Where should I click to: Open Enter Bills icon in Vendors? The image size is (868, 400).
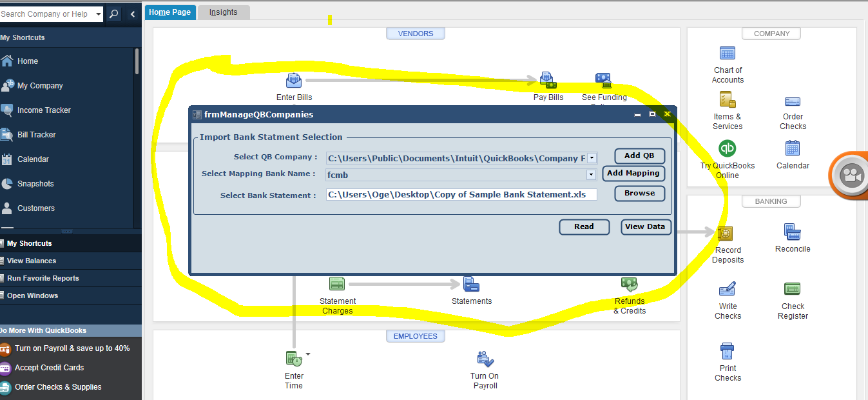pyautogui.click(x=294, y=81)
